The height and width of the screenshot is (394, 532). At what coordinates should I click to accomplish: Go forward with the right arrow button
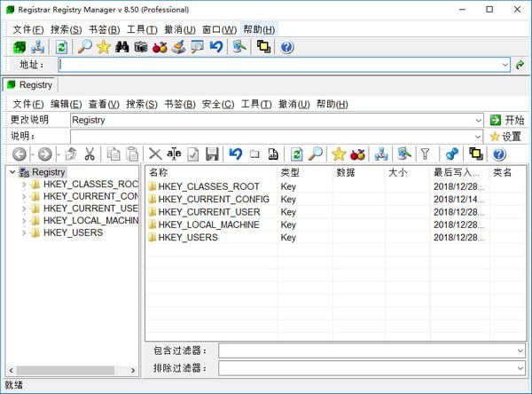45,154
